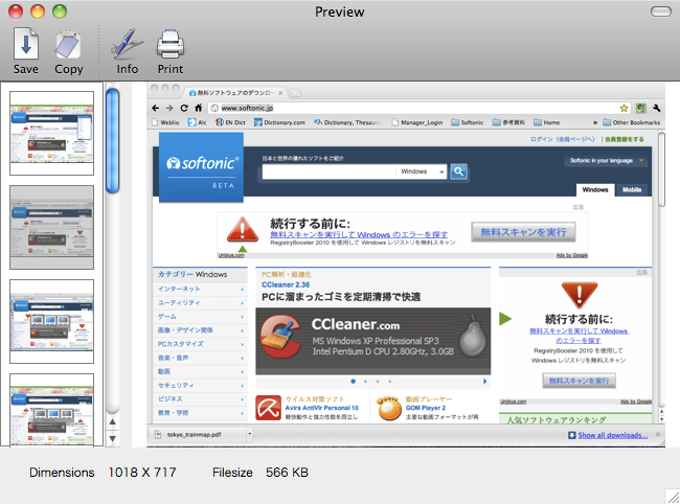Close the downloads bar
The image size is (680, 504).
click(657, 435)
